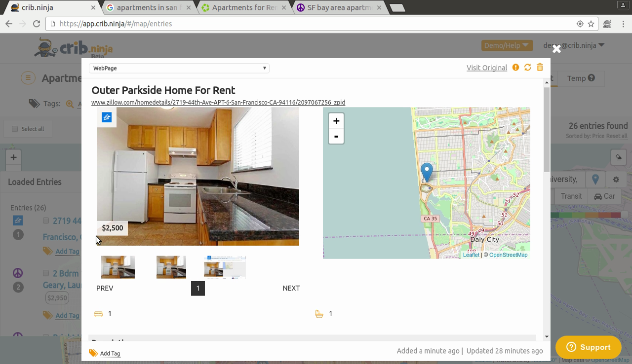The width and height of the screenshot is (632, 364).
Task: Zoom in the background map with plus
Action: 13,157
